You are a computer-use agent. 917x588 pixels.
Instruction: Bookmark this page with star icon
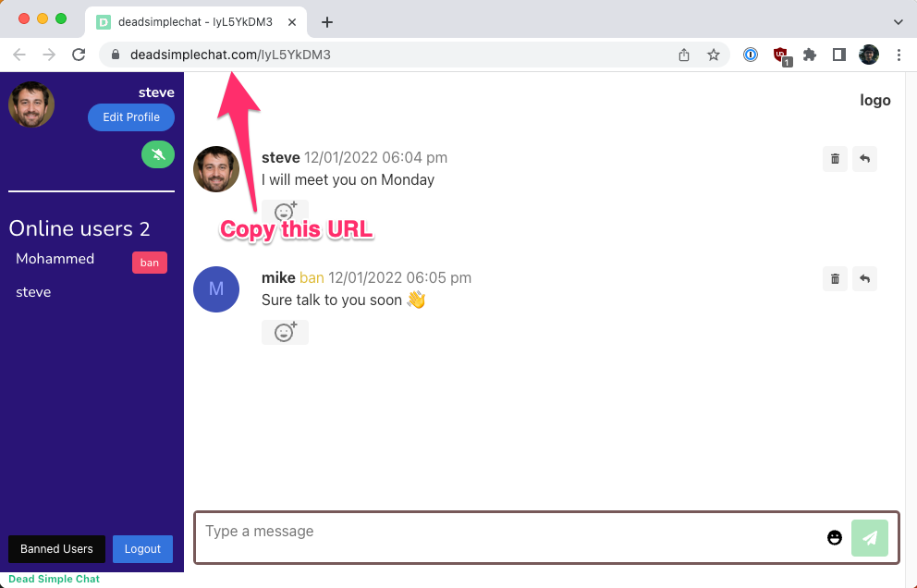[x=713, y=55]
